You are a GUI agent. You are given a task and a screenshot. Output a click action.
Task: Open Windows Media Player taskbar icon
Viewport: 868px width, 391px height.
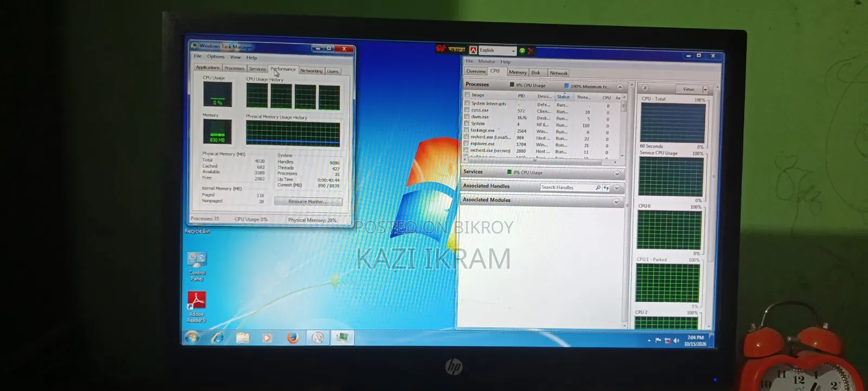coord(267,338)
